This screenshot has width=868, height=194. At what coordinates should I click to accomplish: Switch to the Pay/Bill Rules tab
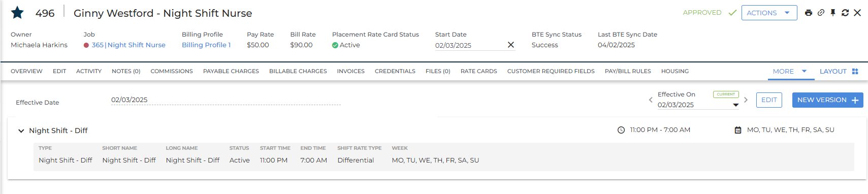coord(628,72)
